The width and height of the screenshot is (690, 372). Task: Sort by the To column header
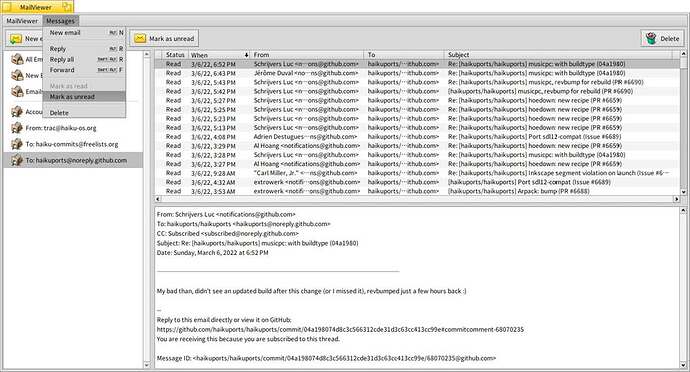click(404, 55)
